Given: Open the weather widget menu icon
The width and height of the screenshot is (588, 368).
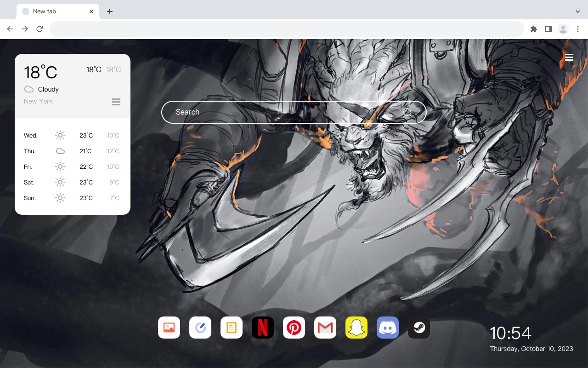Looking at the screenshot, I should pyautogui.click(x=116, y=102).
